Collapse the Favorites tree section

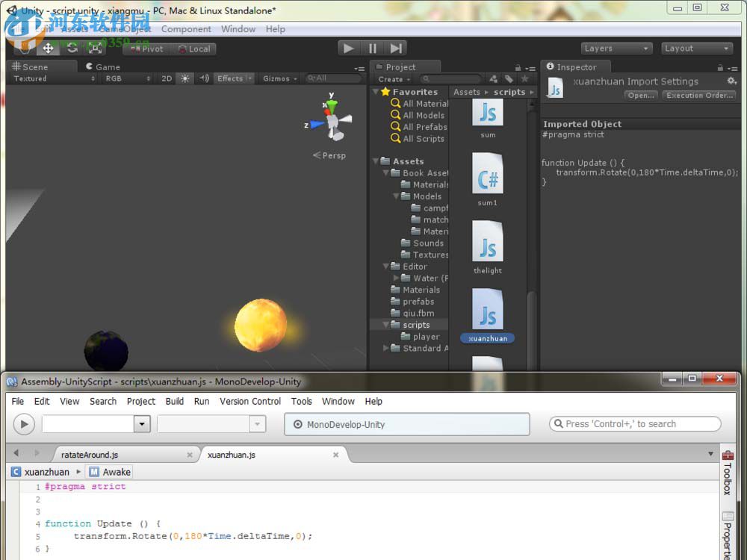[376, 91]
